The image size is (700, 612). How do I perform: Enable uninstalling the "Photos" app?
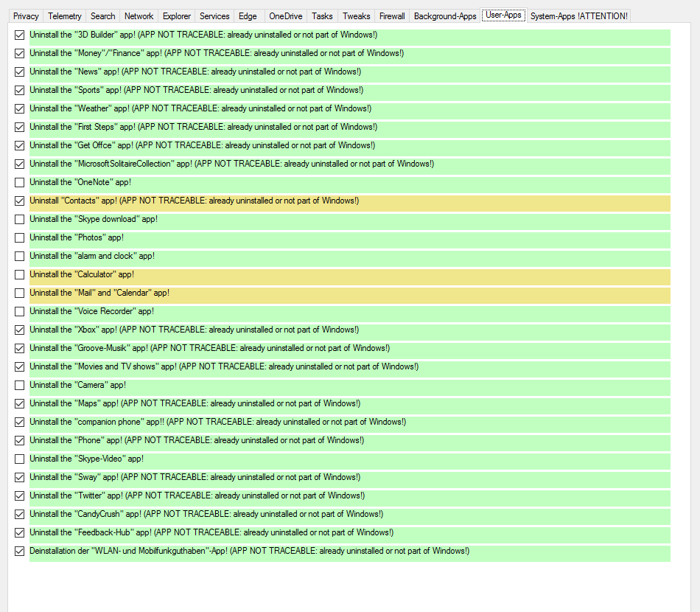(x=19, y=237)
